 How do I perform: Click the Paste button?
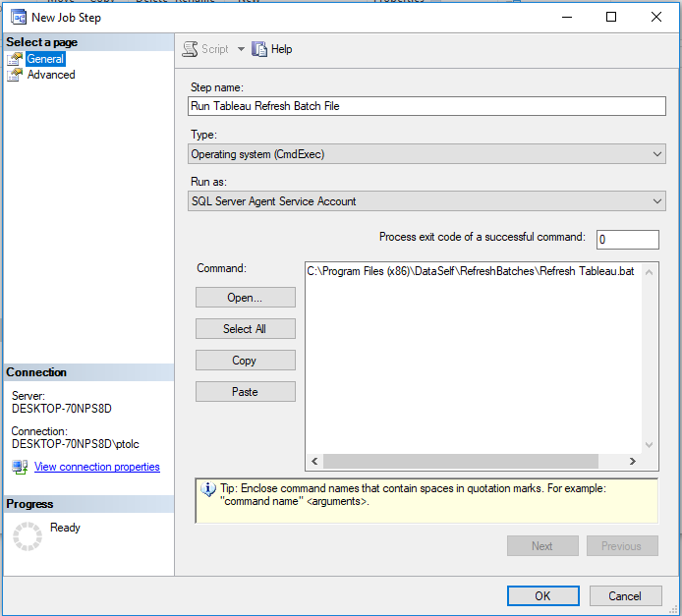(245, 392)
